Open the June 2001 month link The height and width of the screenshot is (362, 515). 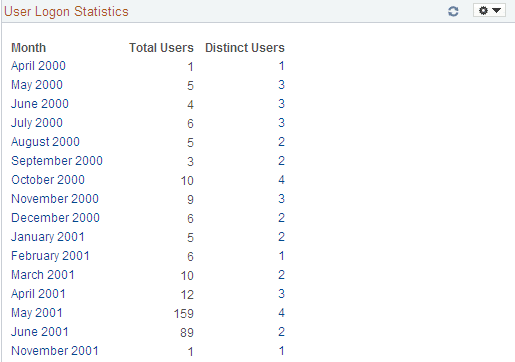coord(40,332)
